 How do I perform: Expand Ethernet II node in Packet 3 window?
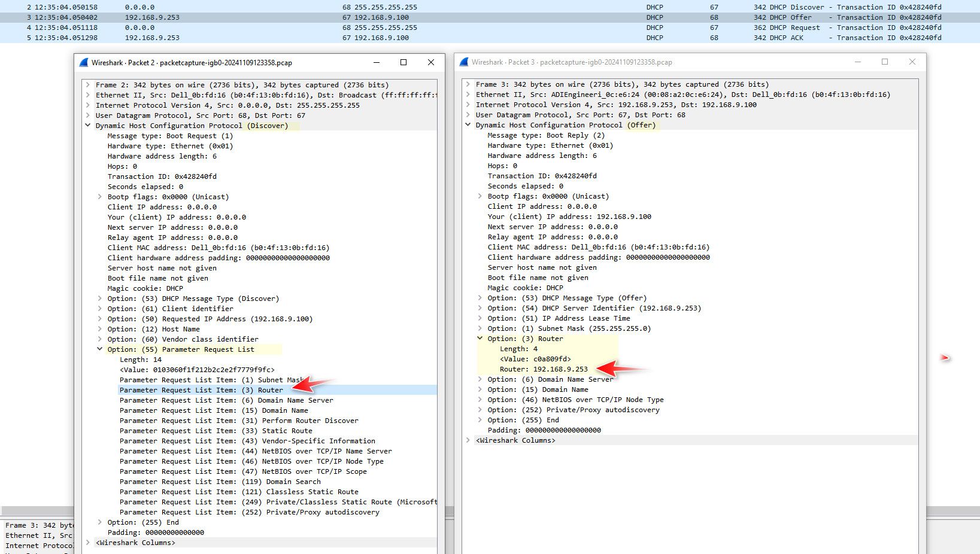point(468,95)
